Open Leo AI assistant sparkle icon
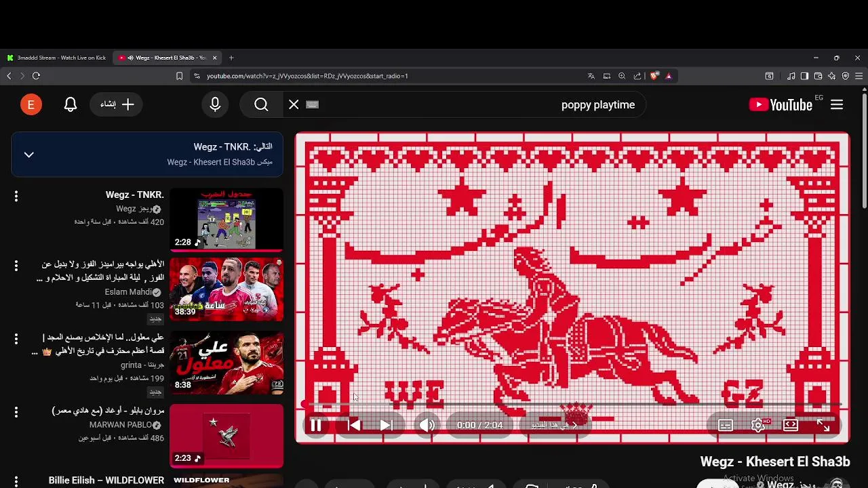 click(831, 76)
